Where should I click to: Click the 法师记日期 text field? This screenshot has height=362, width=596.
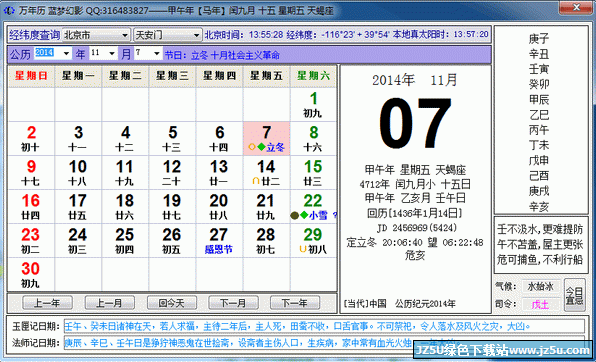(324, 343)
